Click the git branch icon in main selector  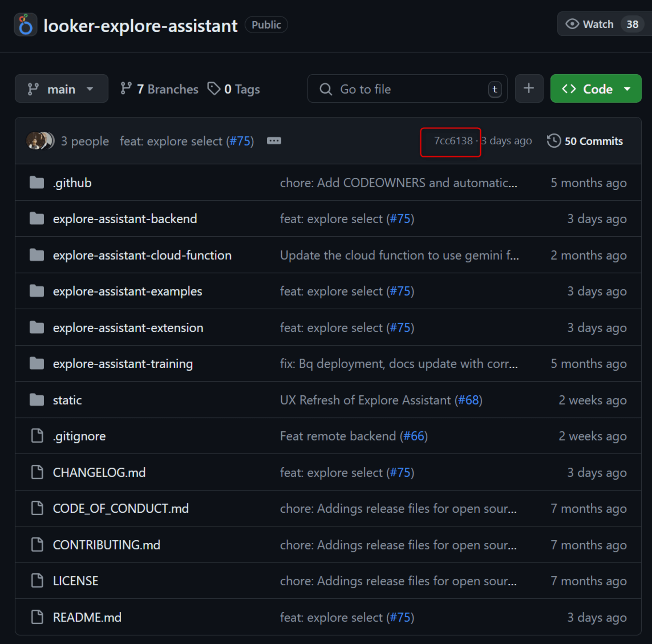33,89
